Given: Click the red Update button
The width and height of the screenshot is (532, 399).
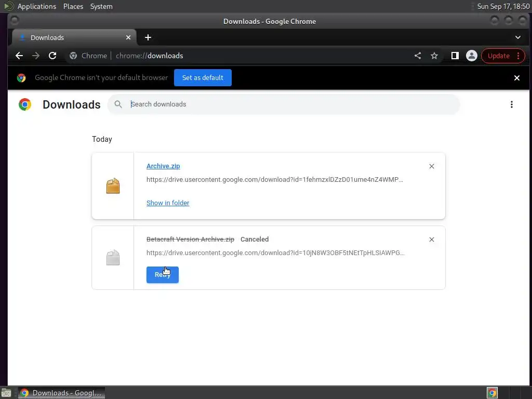Looking at the screenshot, I should (503, 56).
